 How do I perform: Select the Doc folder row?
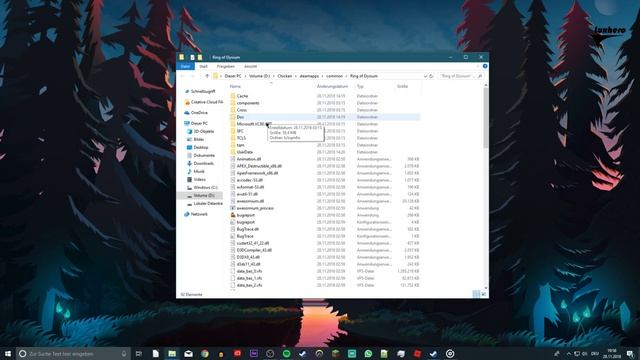click(x=325, y=117)
